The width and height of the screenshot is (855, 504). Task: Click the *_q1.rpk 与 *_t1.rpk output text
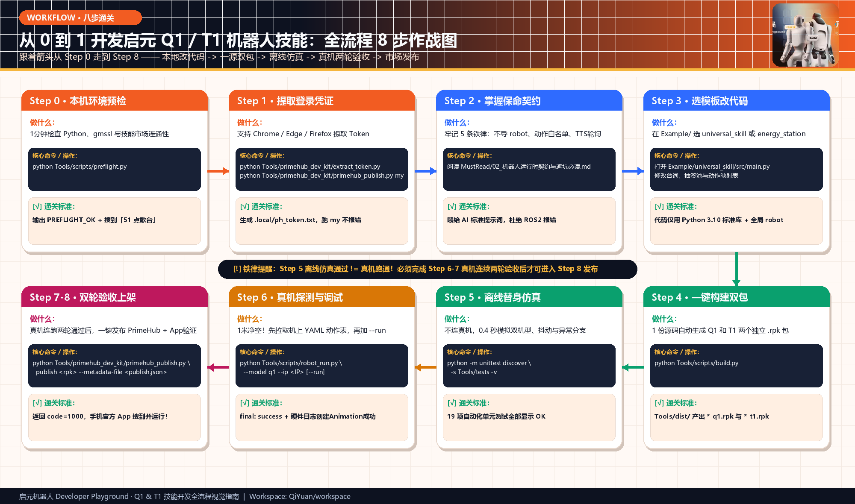[x=711, y=416]
